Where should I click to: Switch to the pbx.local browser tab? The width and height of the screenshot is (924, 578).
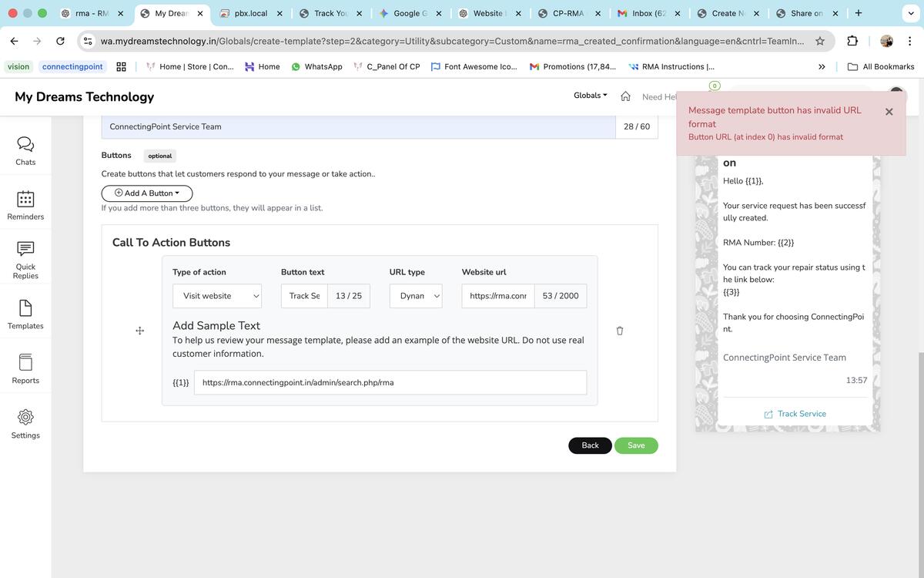pyautogui.click(x=249, y=13)
